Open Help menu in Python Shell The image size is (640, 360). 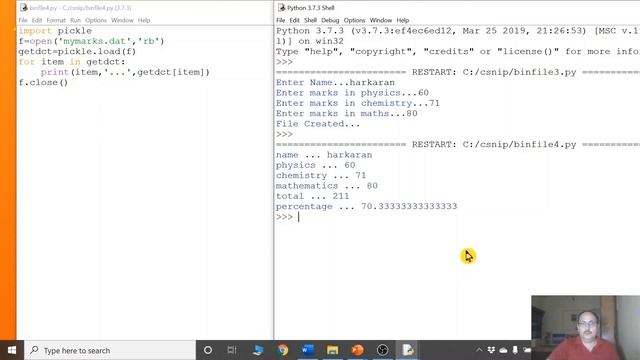click(x=402, y=20)
